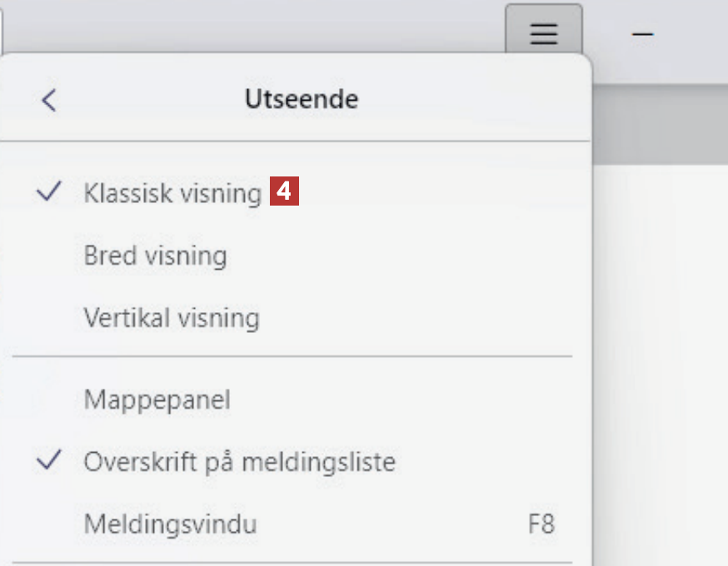Minimize the window with the dash button

pyautogui.click(x=642, y=33)
